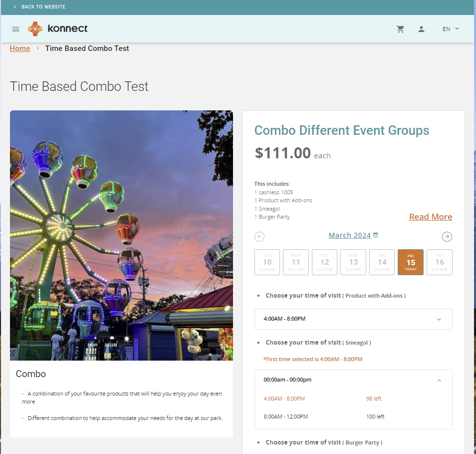The width and height of the screenshot is (476, 454).
Task: Expand Product with Add-ons time dropdown
Action: [x=353, y=319]
